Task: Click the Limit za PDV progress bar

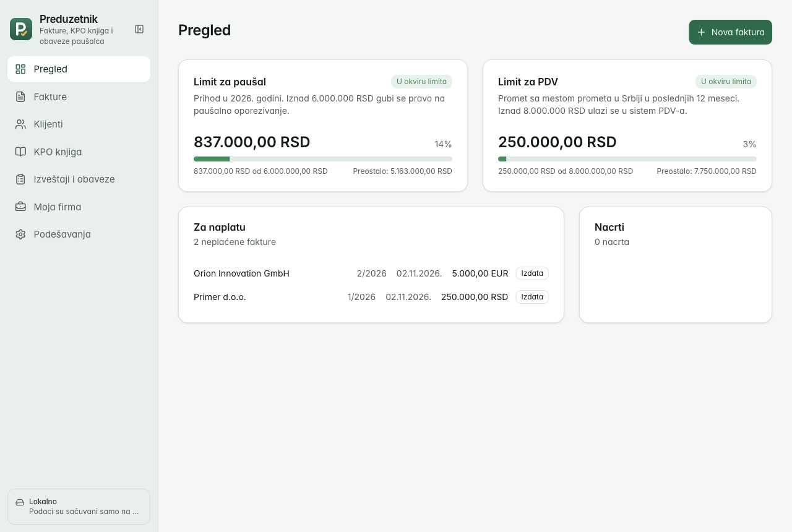Action: coord(627,159)
